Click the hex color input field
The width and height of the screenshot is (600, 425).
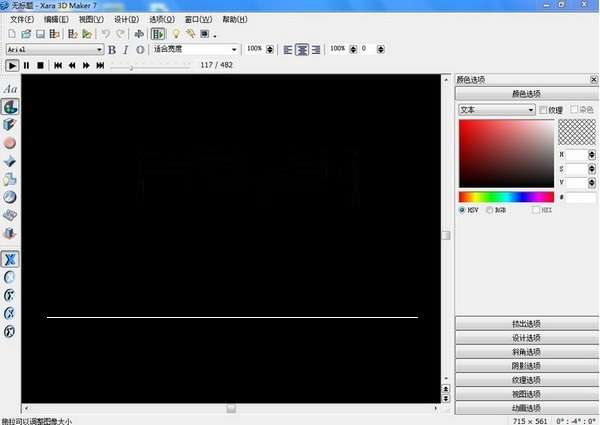[581, 197]
